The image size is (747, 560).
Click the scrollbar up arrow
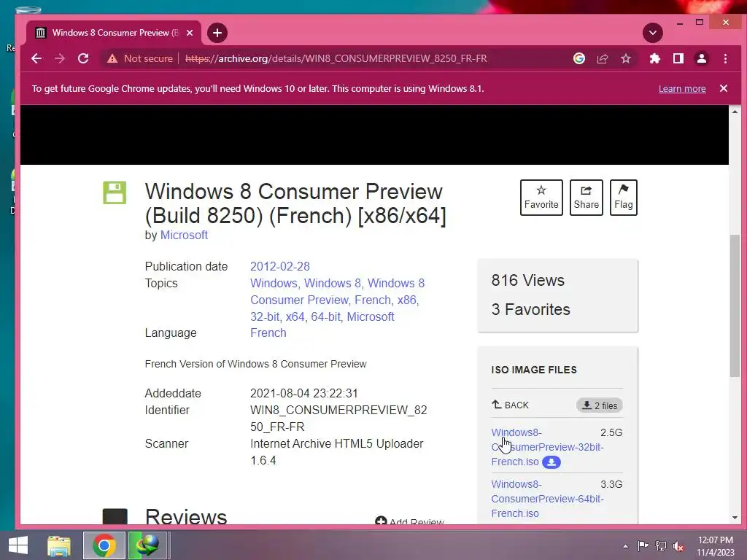(x=735, y=112)
